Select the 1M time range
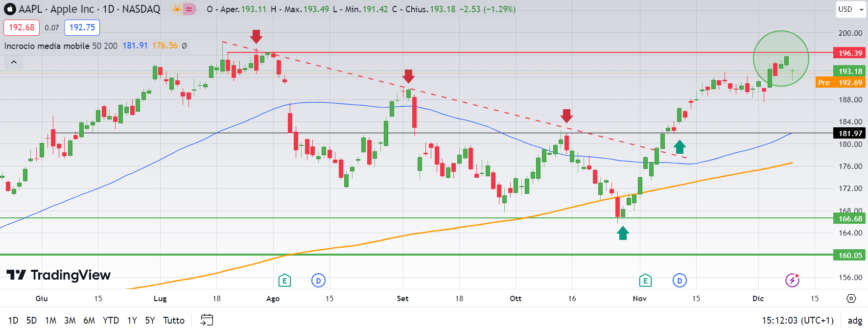The width and height of the screenshot is (868, 331). [x=50, y=320]
